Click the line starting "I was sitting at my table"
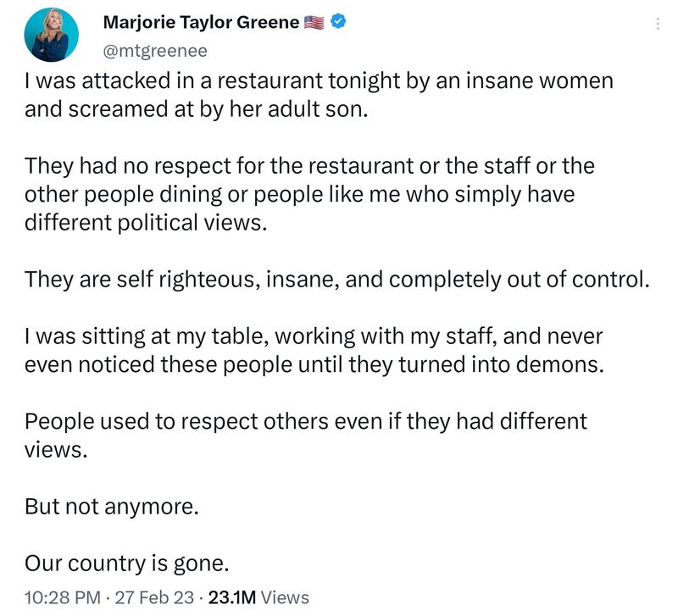 click(314, 336)
